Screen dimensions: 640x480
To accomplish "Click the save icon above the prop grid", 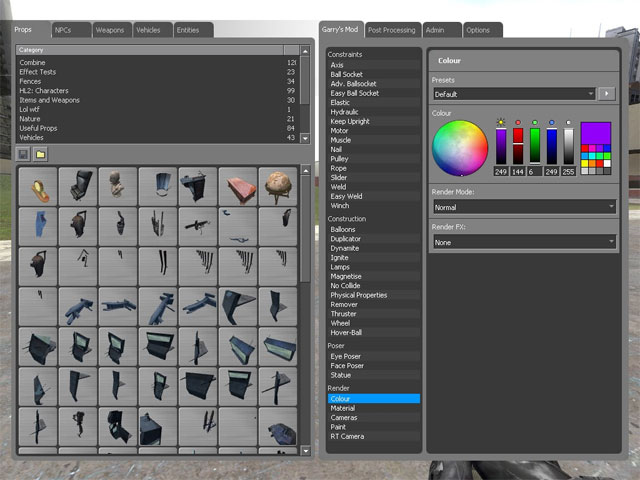I will [x=24, y=154].
